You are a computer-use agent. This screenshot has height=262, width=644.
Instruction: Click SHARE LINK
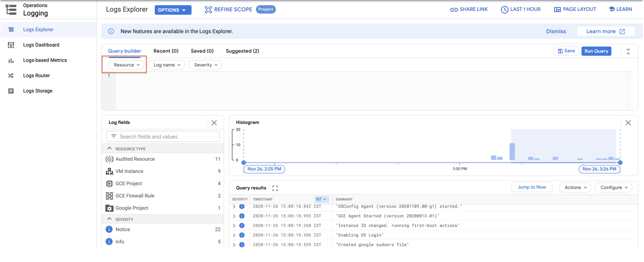coord(469,9)
